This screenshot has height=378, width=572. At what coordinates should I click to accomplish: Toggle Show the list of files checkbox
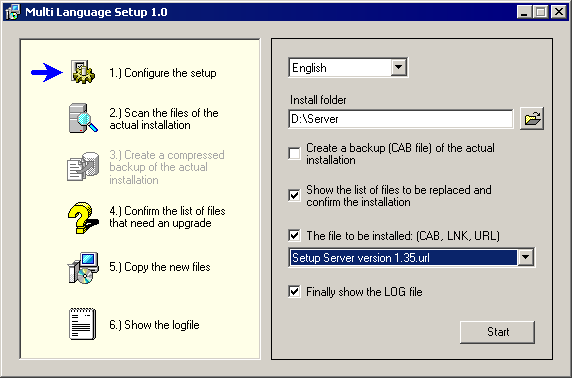[294, 195]
